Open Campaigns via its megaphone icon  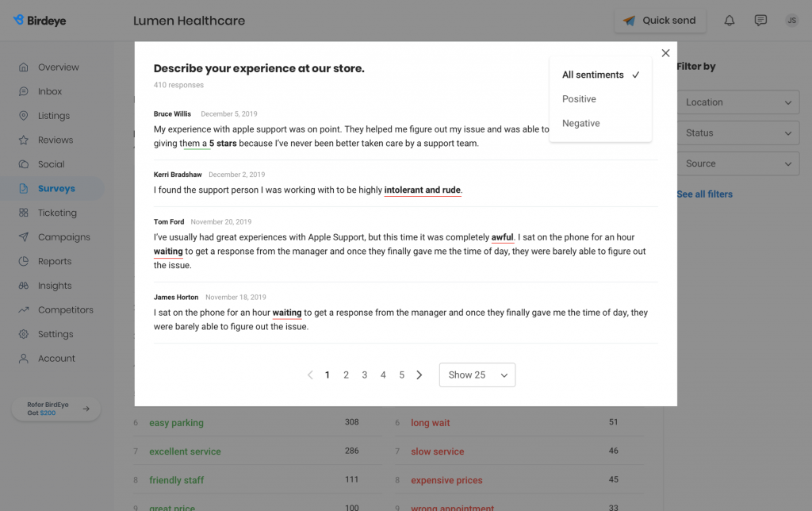coord(25,236)
